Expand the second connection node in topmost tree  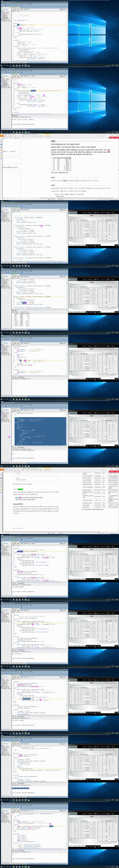pos(1,13)
